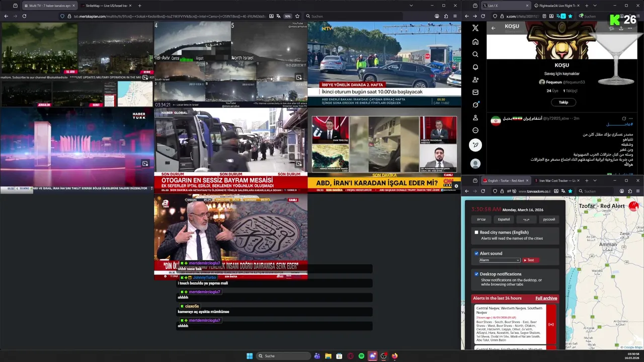Enable Read city names (English) checkbox
Viewport: 644px width, 362px height.
(476, 232)
